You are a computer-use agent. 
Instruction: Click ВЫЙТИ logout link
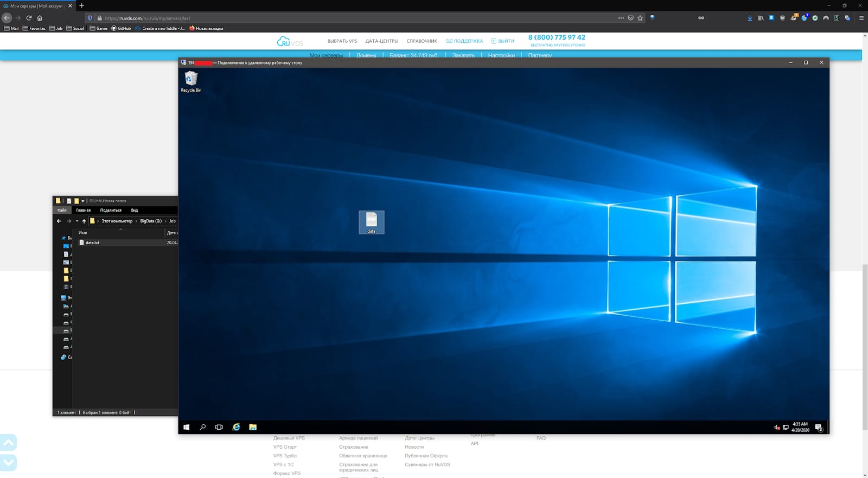[x=502, y=41]
